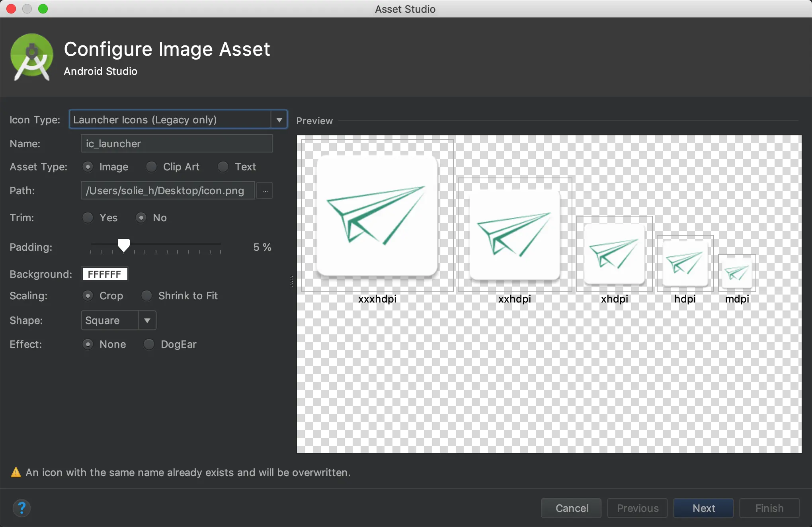The width and height of the screenshot is (812, 527).
Task: Click the Preview section label
Action: 314,121
